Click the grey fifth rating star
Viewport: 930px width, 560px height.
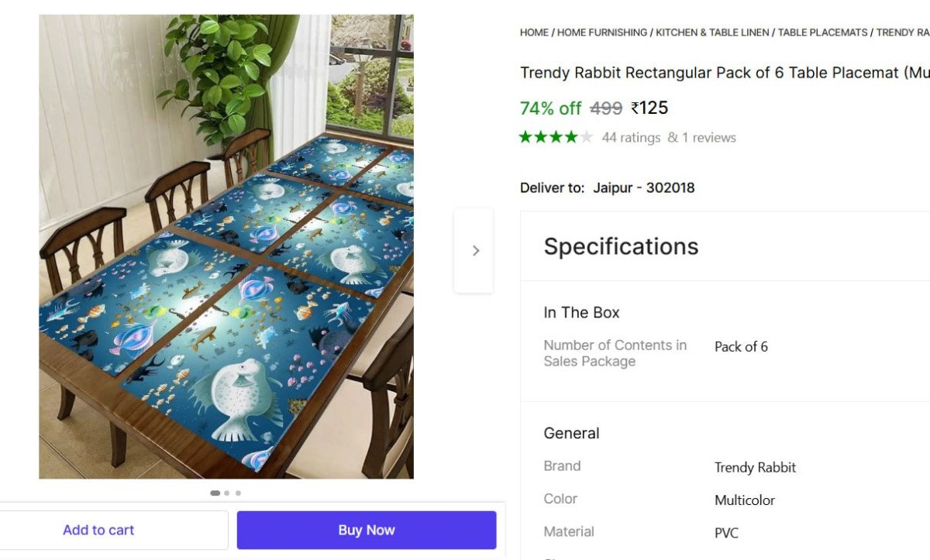tap(587, 138)
